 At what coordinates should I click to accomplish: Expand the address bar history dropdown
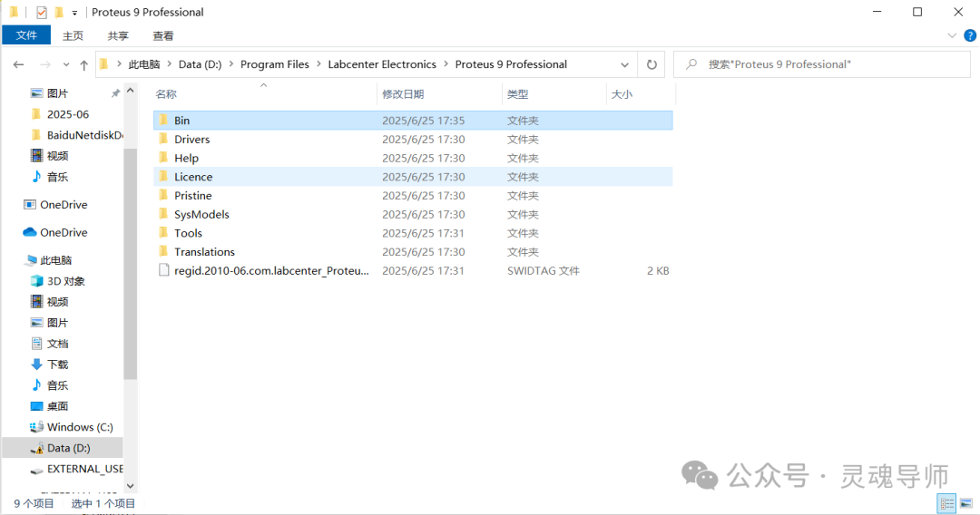tap(624, 64)
